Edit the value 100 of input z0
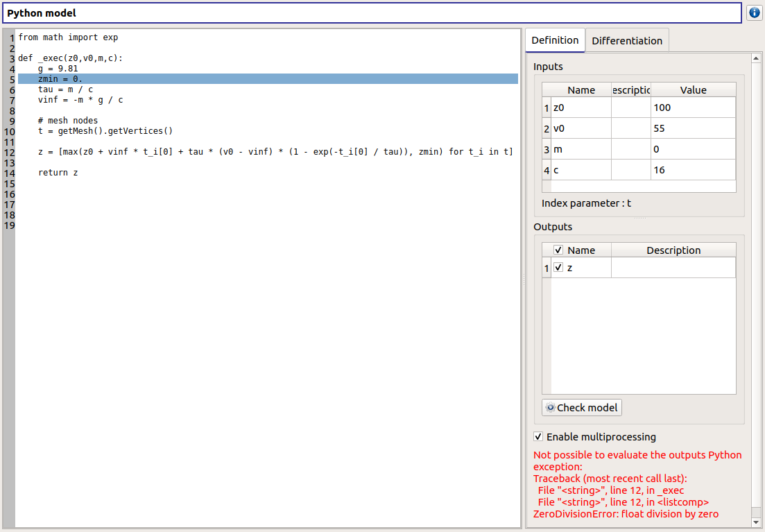The width and height of the screenshot is (765, 532). [691, 108]
